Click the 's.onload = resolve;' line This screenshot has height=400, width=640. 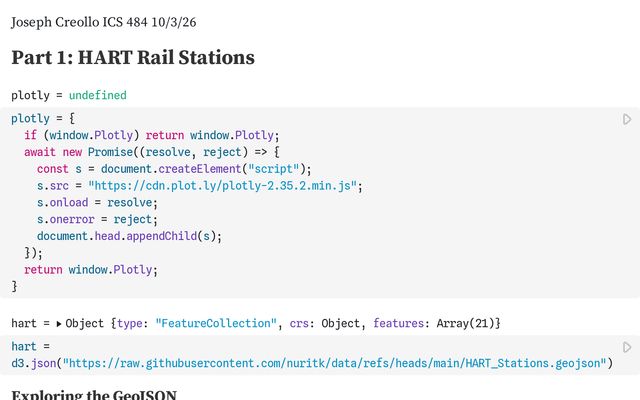tap(97, 202)
